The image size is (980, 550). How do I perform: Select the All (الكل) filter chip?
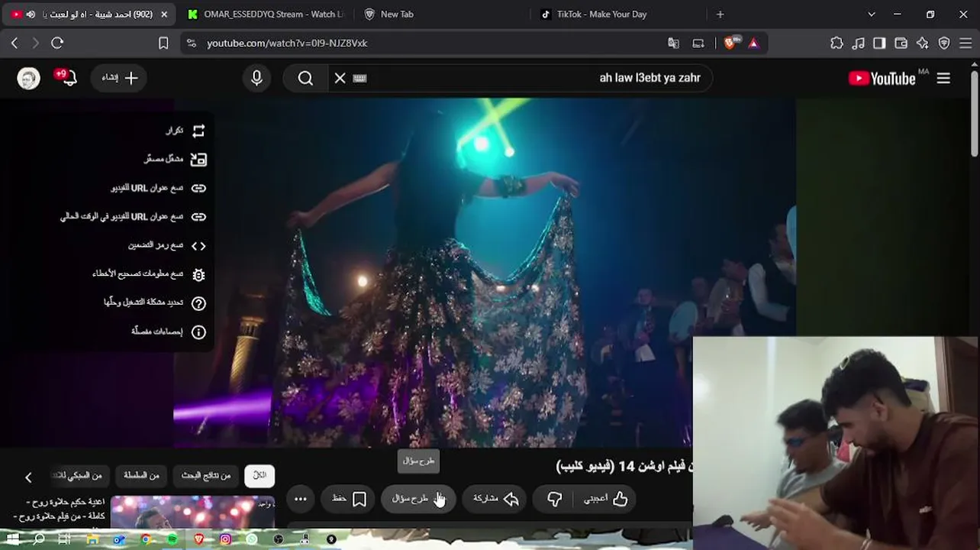coord(260,475)
